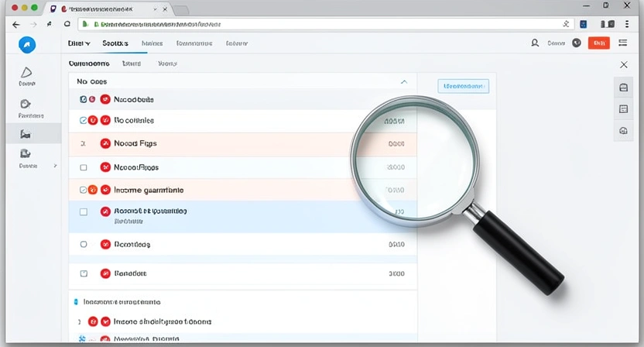Tick the empty checkbox in the 'NooodFrpos' row

click(84, 167)
